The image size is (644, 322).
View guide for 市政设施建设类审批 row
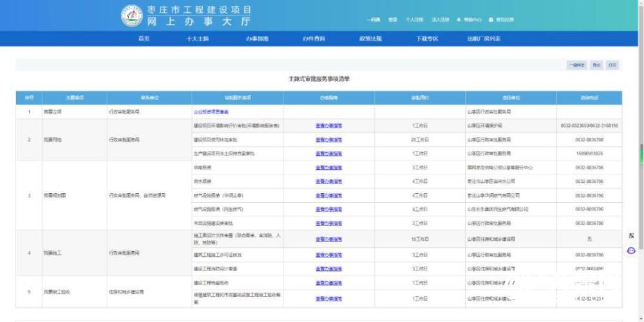point(328,223)
